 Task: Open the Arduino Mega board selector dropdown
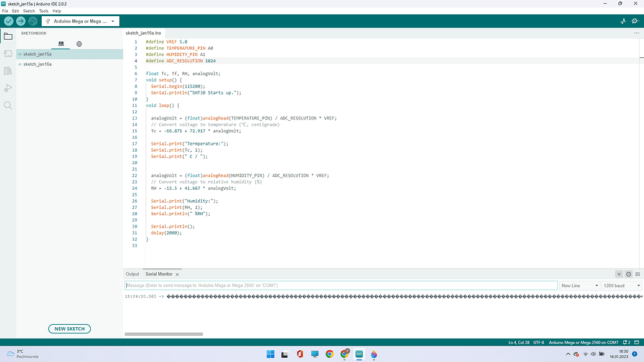80,21
